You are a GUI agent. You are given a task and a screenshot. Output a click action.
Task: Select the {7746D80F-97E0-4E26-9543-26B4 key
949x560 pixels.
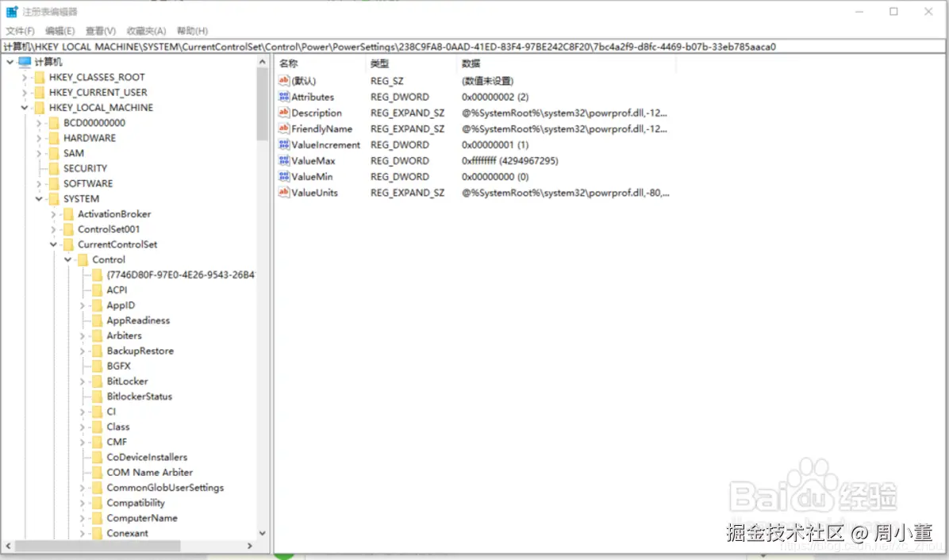(180, 274)
